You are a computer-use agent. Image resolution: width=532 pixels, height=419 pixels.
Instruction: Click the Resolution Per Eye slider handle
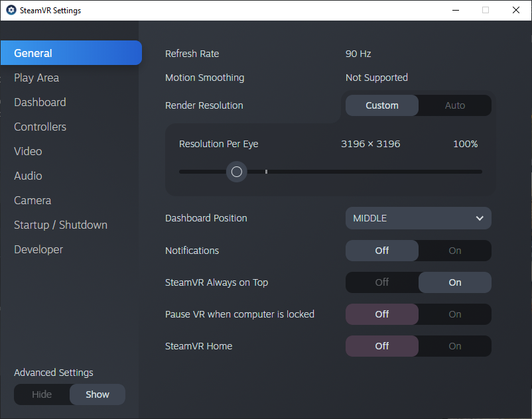(237, 172)
